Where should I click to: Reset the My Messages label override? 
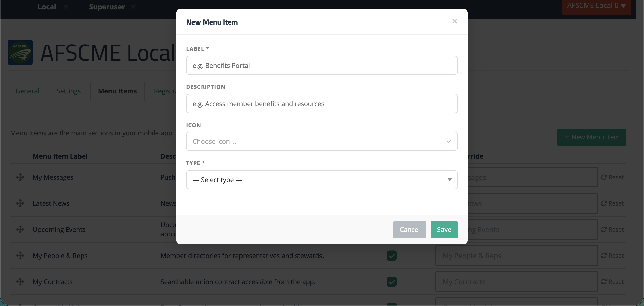click(612, 177)
